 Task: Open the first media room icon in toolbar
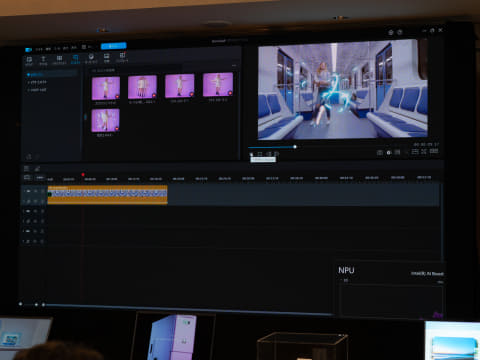coord(29,60)
